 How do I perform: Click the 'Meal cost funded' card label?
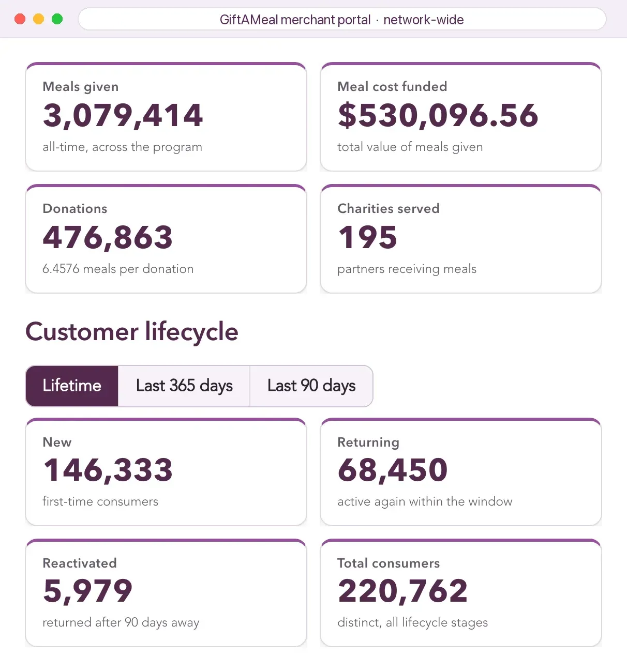(x=392, y=86)
